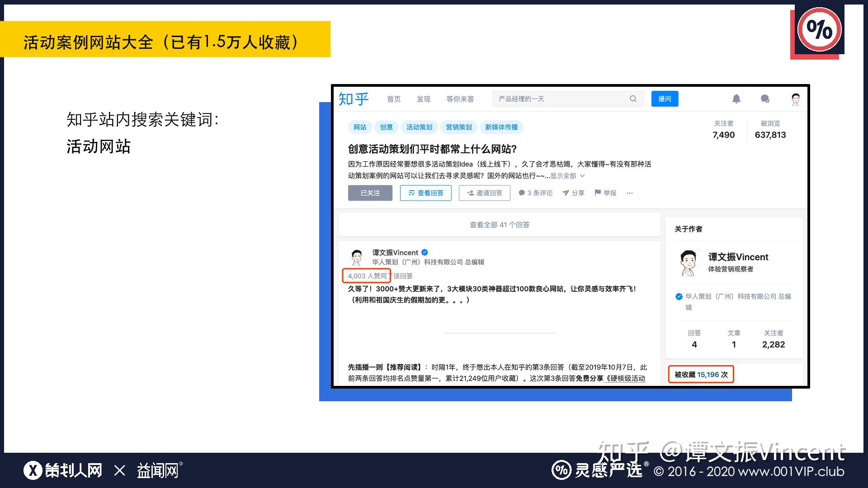Click the 分享 share arrow icon
This screenshot has height=488, width=868.
point(566,193)
